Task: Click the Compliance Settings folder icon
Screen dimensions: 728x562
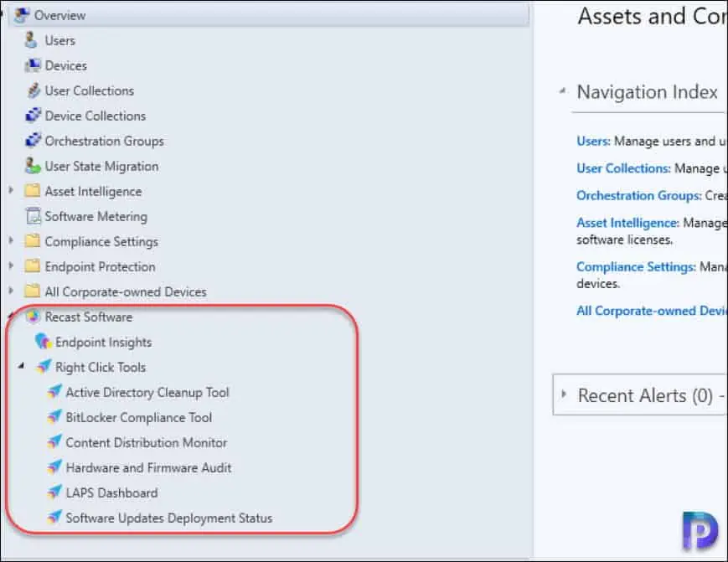Action: (x=32, y=241)
